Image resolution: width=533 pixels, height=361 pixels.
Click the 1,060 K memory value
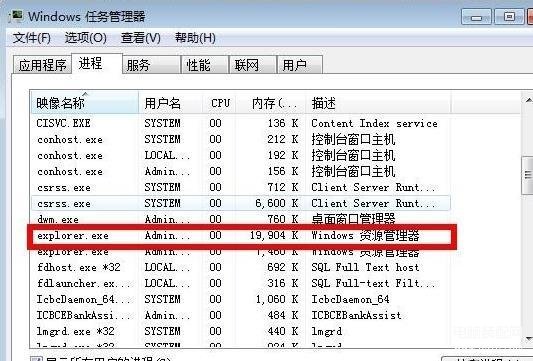point(277,299)
